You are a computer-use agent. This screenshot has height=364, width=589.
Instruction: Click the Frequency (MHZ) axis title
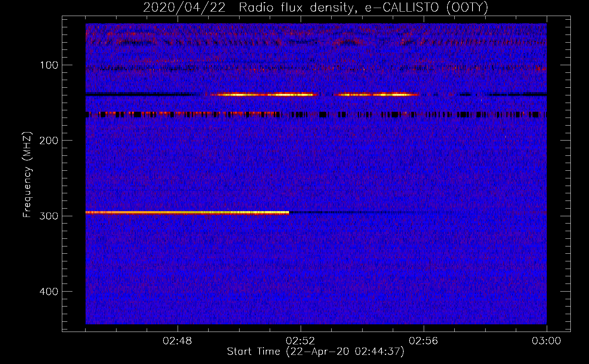point(27,174)
